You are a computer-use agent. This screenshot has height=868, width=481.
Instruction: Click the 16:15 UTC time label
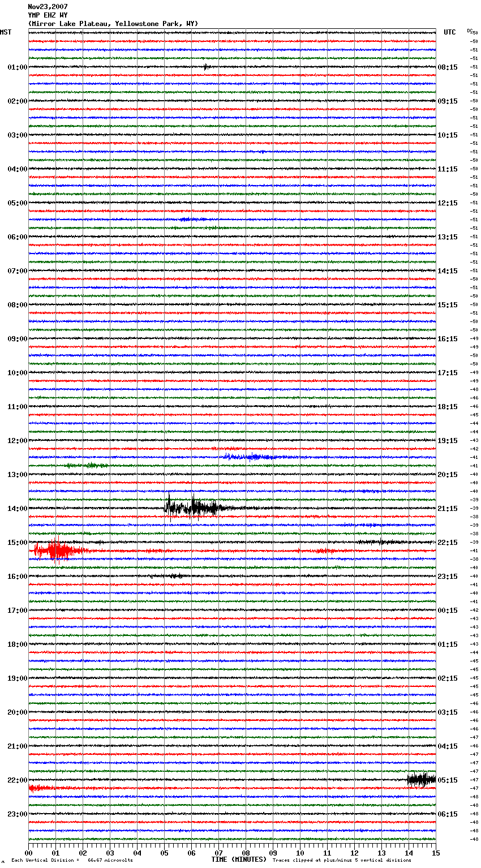point(448,339)
